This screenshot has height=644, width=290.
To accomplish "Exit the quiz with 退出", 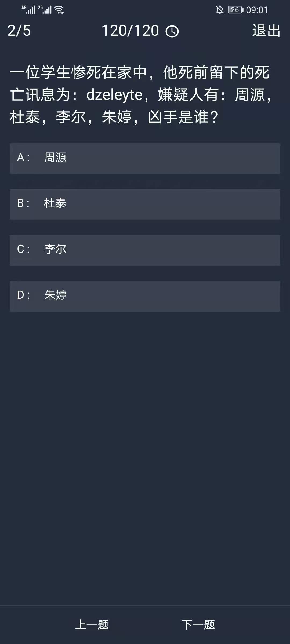I will pyautogui.click(x=266, y=31).
